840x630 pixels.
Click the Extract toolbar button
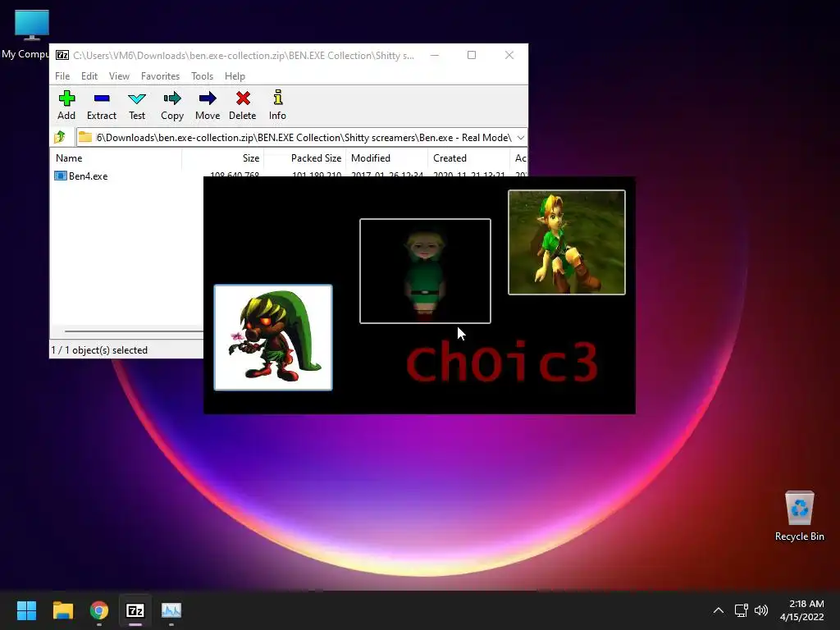pyautogui.click(x=101, y=105)
